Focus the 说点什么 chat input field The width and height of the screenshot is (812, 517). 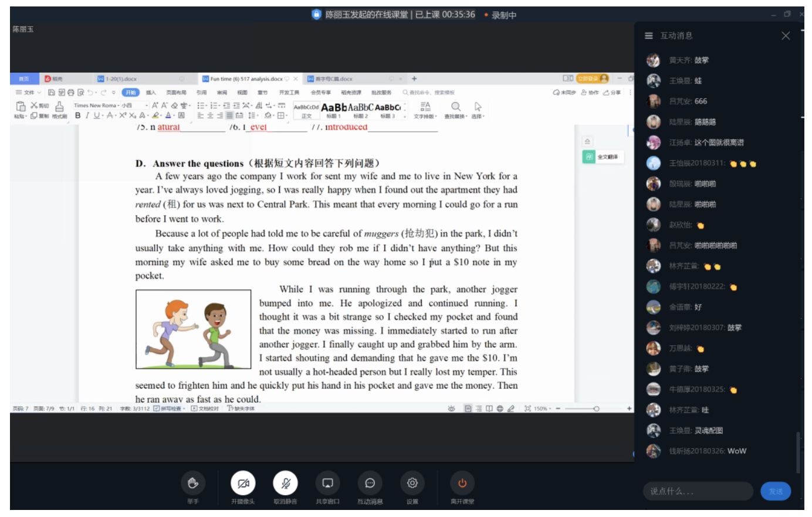pos(698,491)
